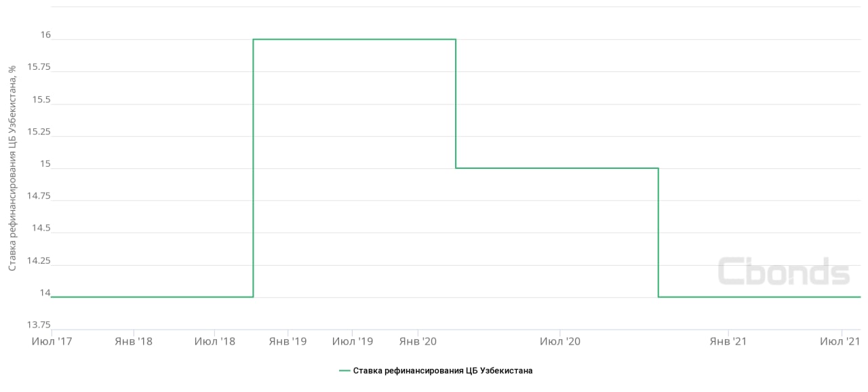868x392 pixels.
Task: Click the Июл '20 axis label
Action: tap(560, 341)
